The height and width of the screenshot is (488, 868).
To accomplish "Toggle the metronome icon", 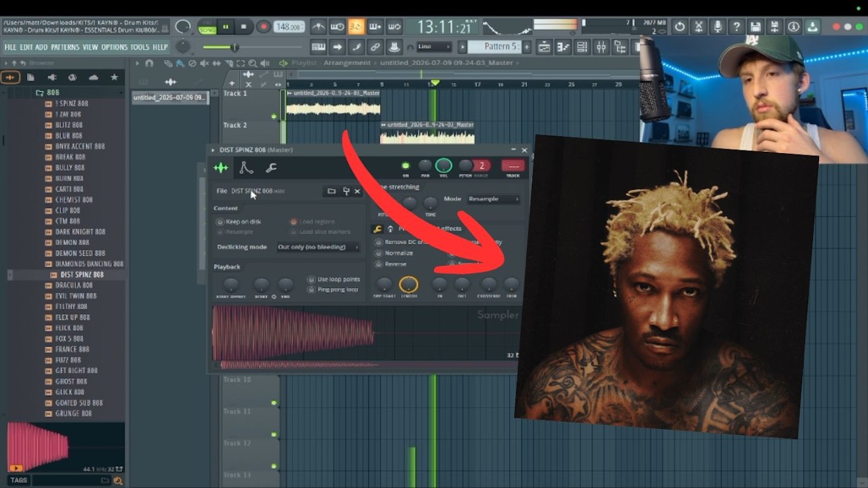I will tap(318, 27).
